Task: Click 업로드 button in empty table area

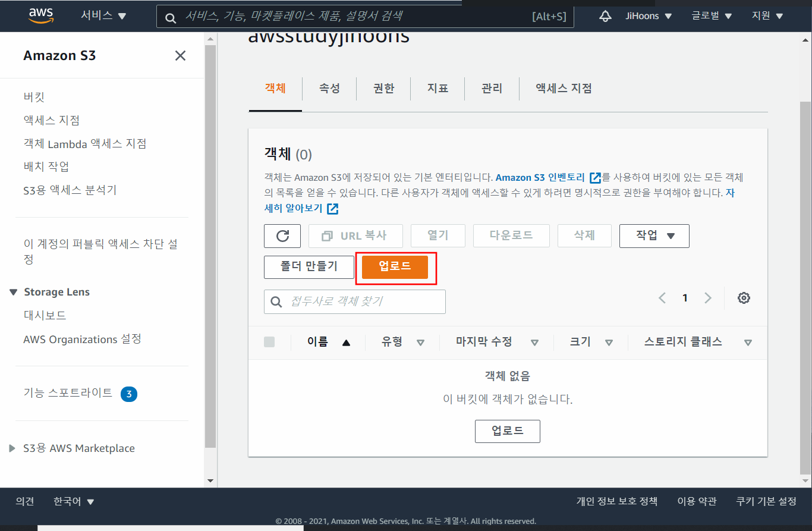Action: point(508,431)
